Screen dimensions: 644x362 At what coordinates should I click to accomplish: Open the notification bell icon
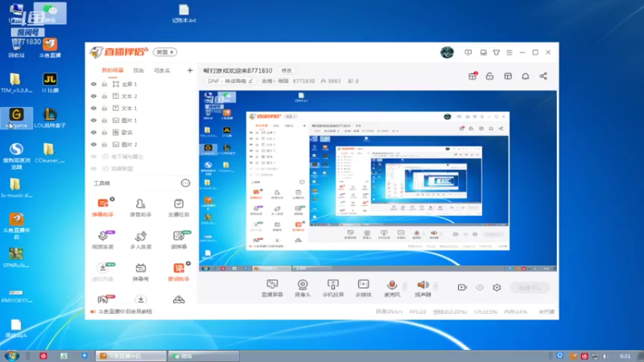[x=526, y=76]
